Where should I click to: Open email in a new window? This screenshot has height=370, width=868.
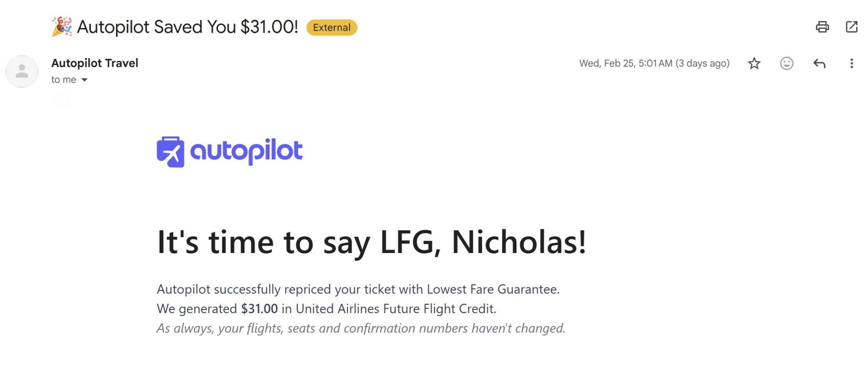point(851,27)
